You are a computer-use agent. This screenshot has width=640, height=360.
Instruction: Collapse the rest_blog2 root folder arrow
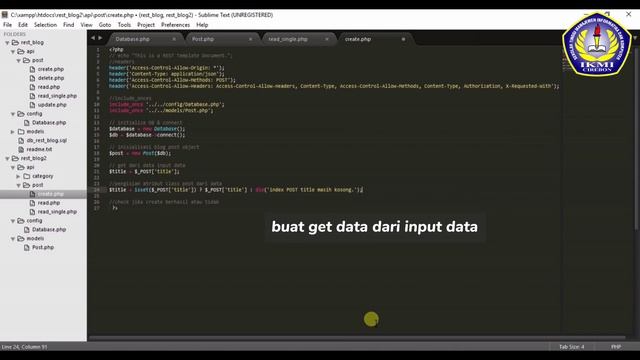point(7,158)
